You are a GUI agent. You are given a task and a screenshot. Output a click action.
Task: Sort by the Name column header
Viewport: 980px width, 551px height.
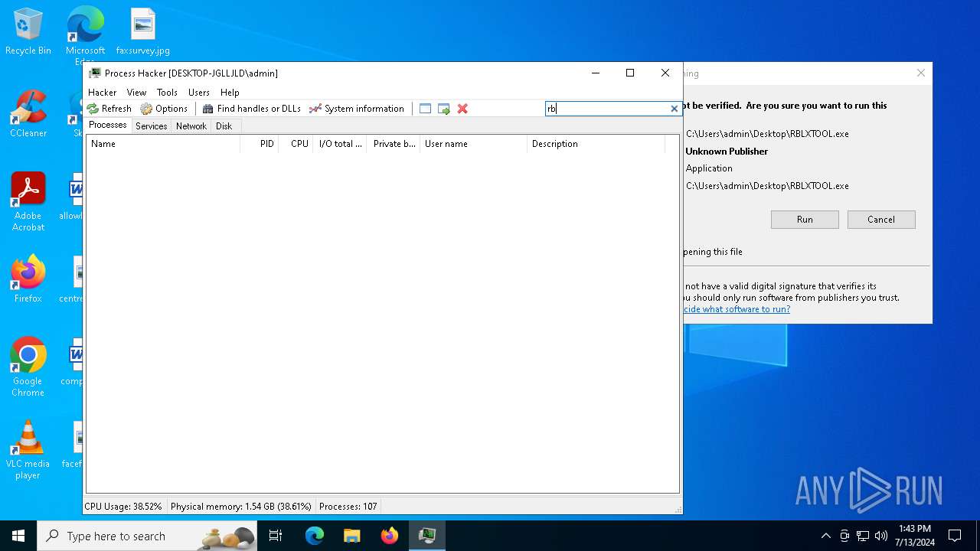pos(163,144)
